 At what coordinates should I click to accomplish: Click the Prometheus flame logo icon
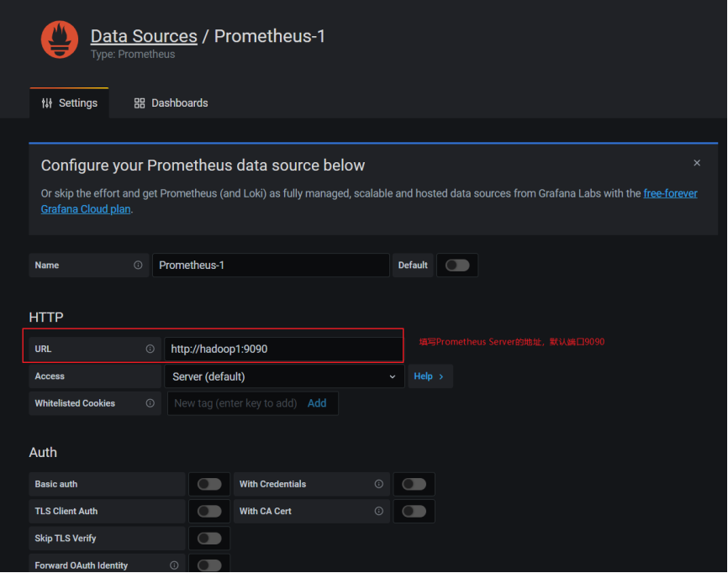(60, 39)
